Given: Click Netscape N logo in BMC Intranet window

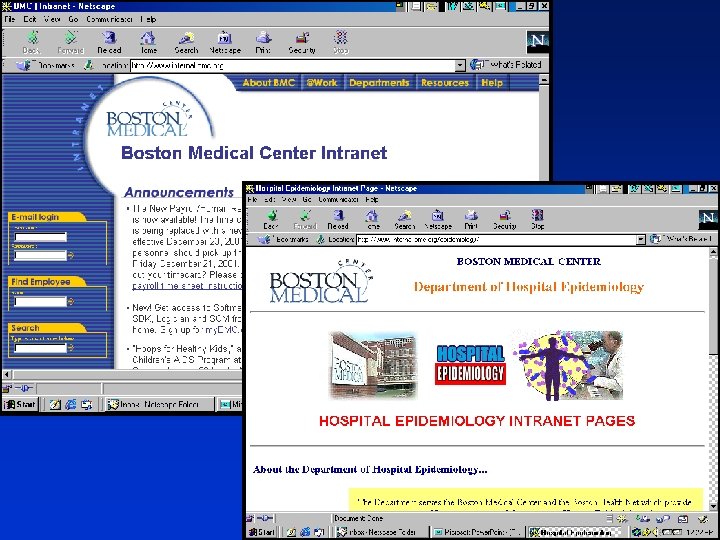Looking at the screenshot, I should point(537,41).
